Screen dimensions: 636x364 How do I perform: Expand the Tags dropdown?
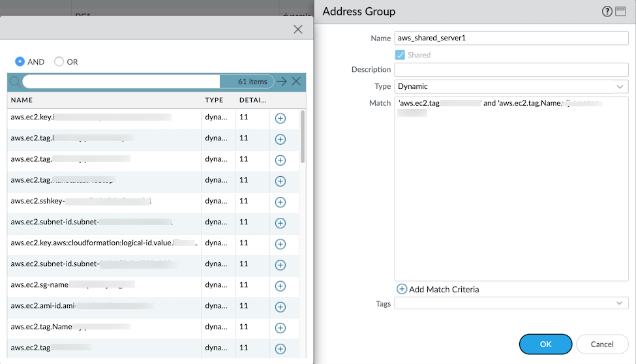(511, 303)
